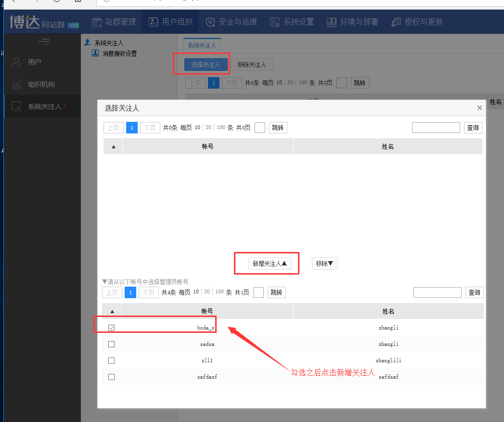
Task: Click the sort triangle in the upper table header
Action: (113, 147)
